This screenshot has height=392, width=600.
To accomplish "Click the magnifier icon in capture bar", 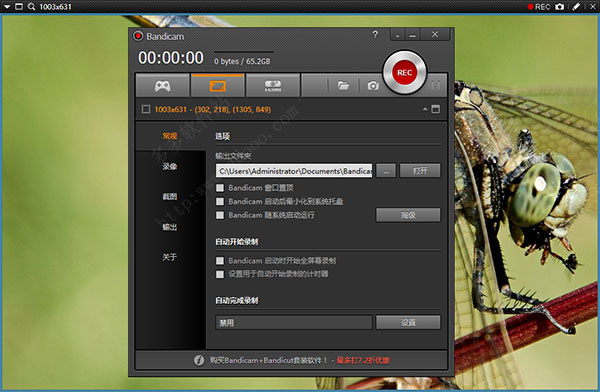I will tap(31, 7).
